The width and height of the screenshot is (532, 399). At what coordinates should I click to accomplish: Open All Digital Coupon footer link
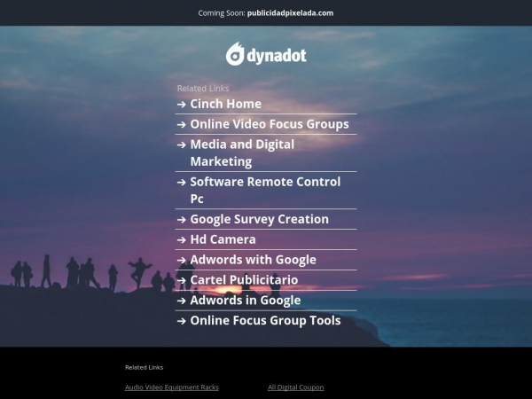(x=296, y=387)
